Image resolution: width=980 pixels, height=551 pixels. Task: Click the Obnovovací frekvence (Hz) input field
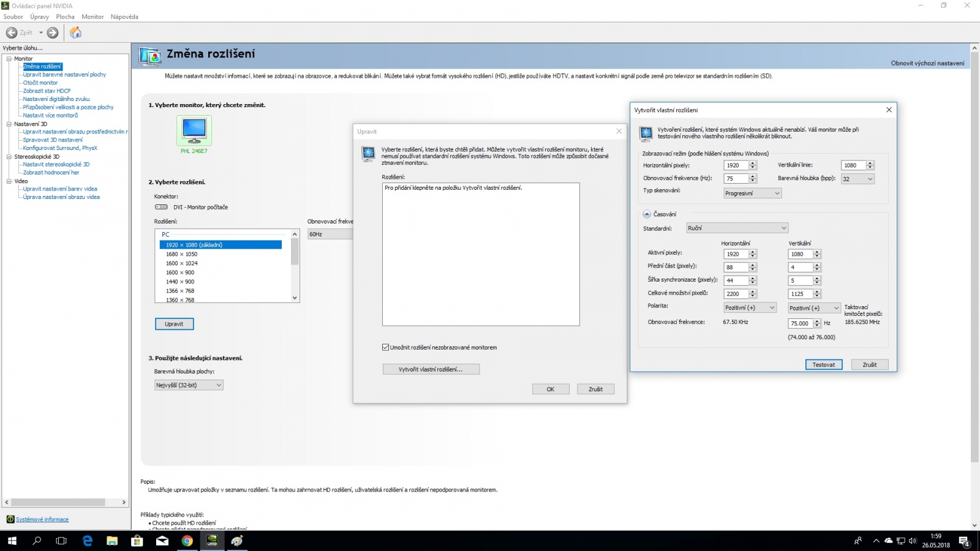[736, 179]
